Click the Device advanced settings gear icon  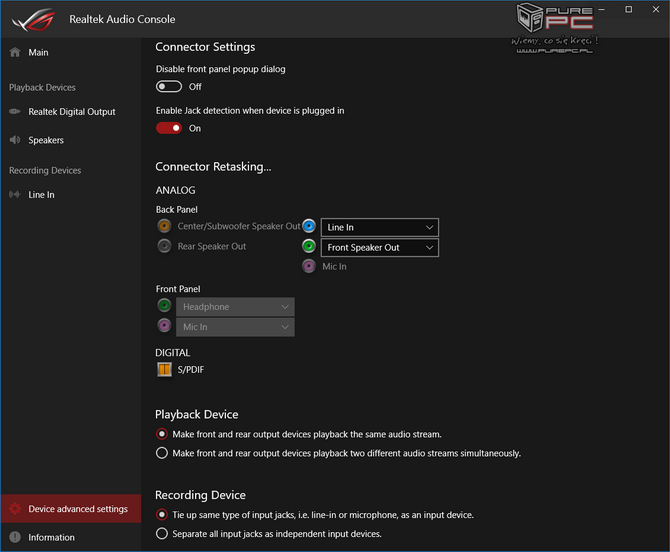(15, 508)
